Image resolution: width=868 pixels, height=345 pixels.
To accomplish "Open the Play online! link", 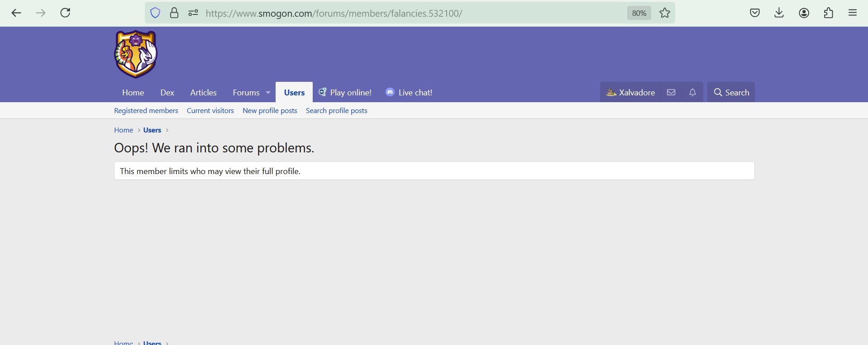I will pos(351,92).
